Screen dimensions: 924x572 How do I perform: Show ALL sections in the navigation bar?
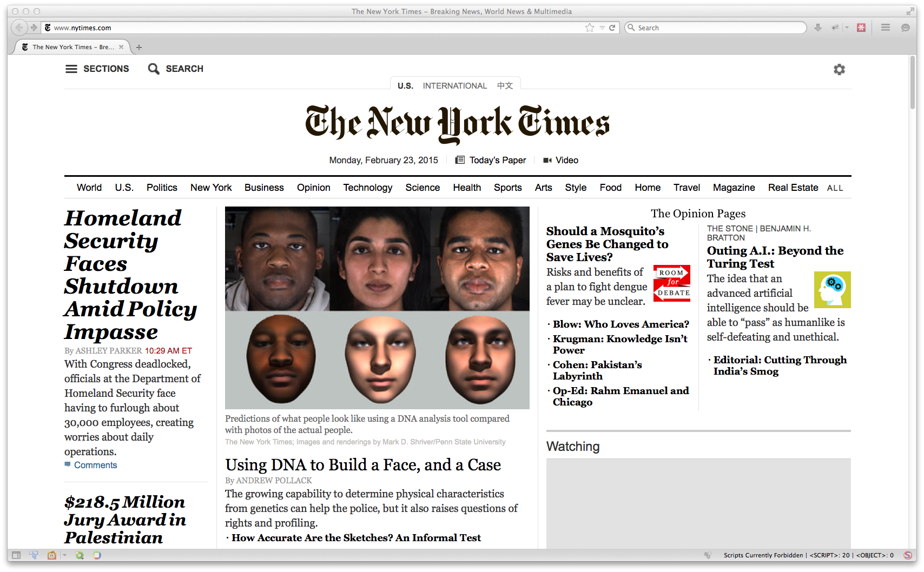(x=835, y=188)
